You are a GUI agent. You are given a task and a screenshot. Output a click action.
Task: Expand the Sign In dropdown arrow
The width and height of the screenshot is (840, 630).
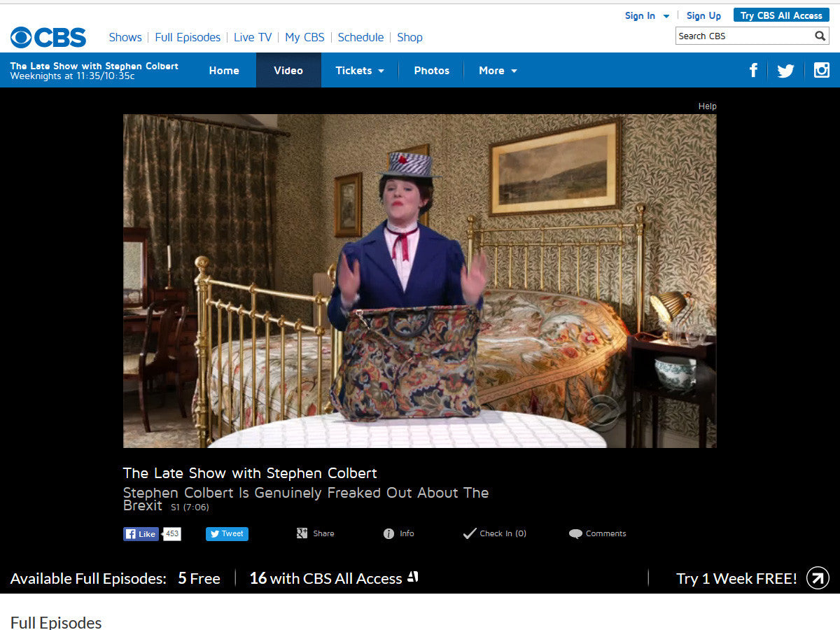666,16
